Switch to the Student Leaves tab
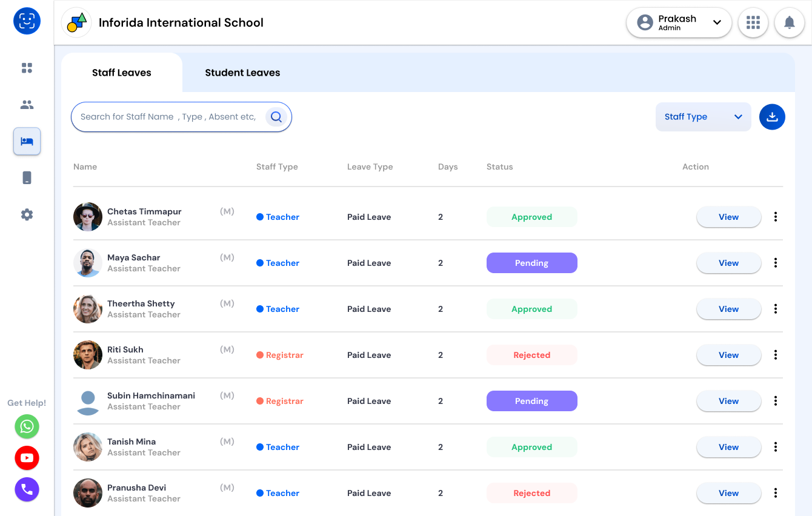Screen dimensions: 812x516 242,73
